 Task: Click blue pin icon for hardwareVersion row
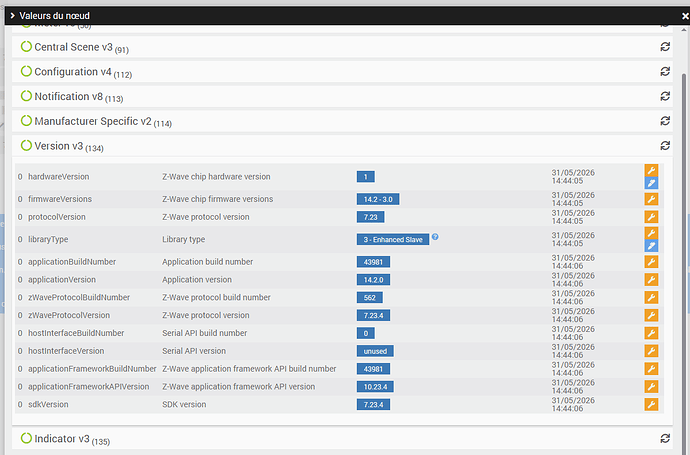click(651, 183)
